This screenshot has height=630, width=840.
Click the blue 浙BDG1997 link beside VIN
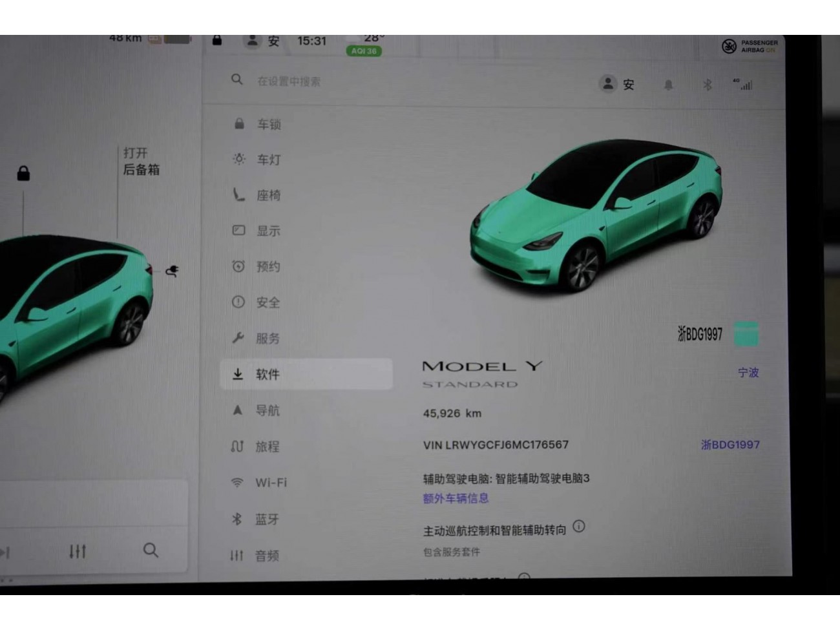pos(730,445)
